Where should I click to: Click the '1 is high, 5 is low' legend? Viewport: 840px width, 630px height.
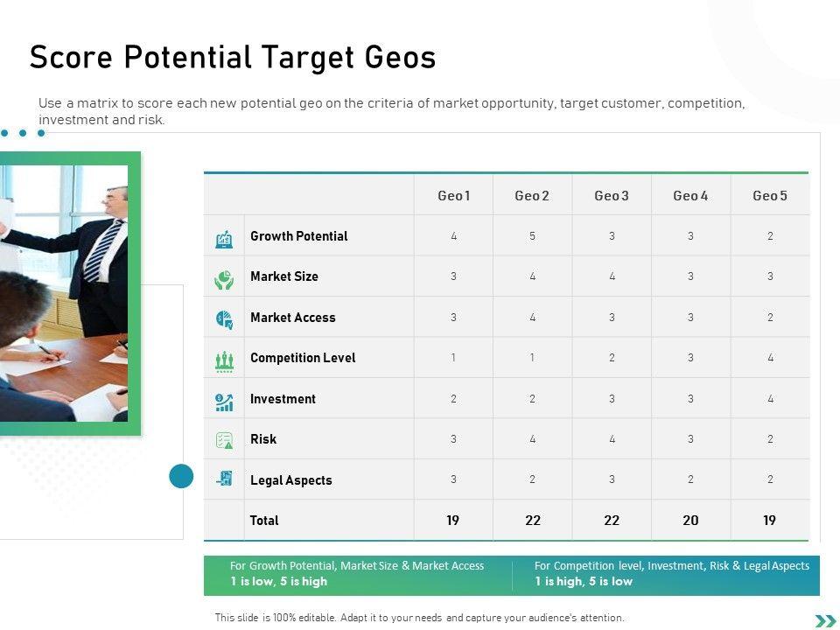pyautogui.click(x=584, y=581)
